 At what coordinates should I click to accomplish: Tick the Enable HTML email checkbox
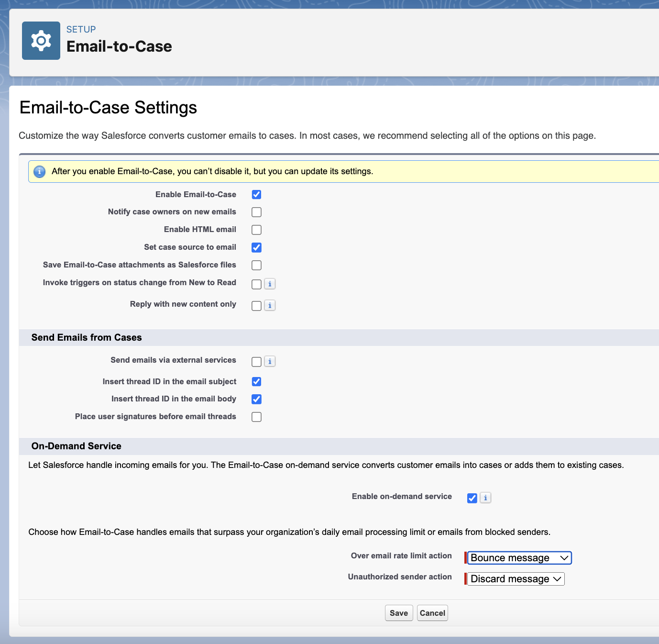tap(256, 230)
